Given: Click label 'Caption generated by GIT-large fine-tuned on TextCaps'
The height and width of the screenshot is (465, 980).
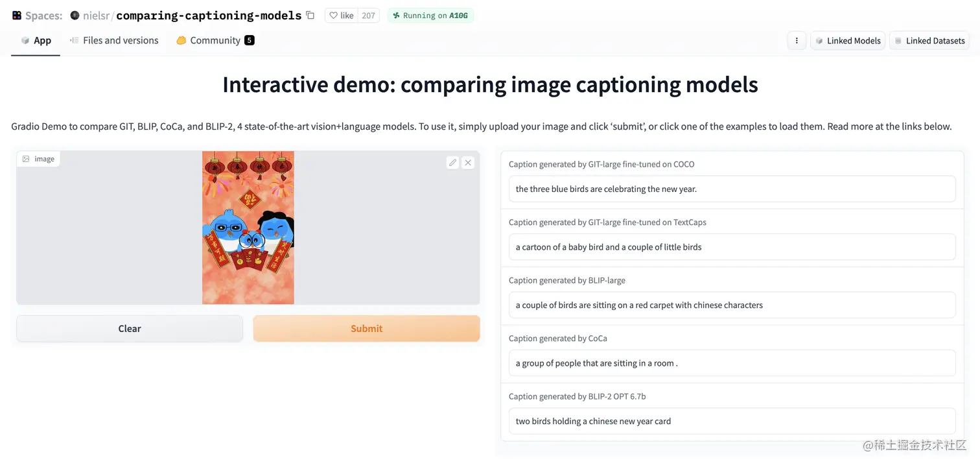Looking at the screenshot, I should pyautogui.click(x=607, y=222).
